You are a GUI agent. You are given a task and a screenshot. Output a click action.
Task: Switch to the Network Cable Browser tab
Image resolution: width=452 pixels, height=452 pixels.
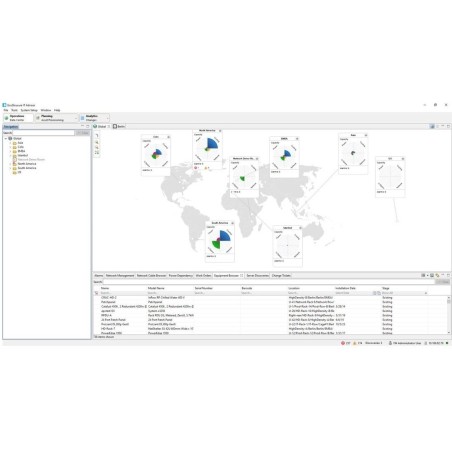coord(151,276)
